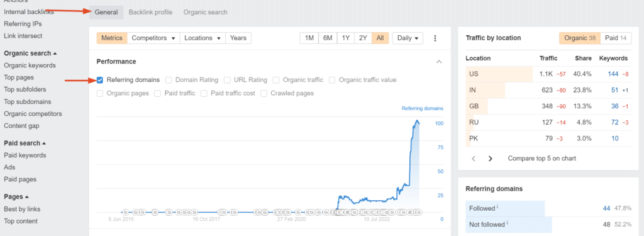The height and width of the screenshot is (236, 644).
Task: Enable the Organic traffic value checkbox
Action: [332, 80]
